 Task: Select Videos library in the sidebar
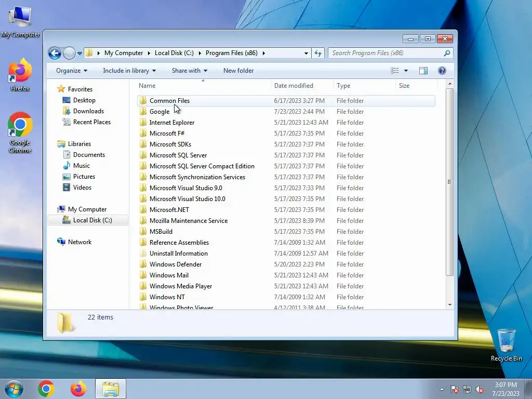pos(82,187)
